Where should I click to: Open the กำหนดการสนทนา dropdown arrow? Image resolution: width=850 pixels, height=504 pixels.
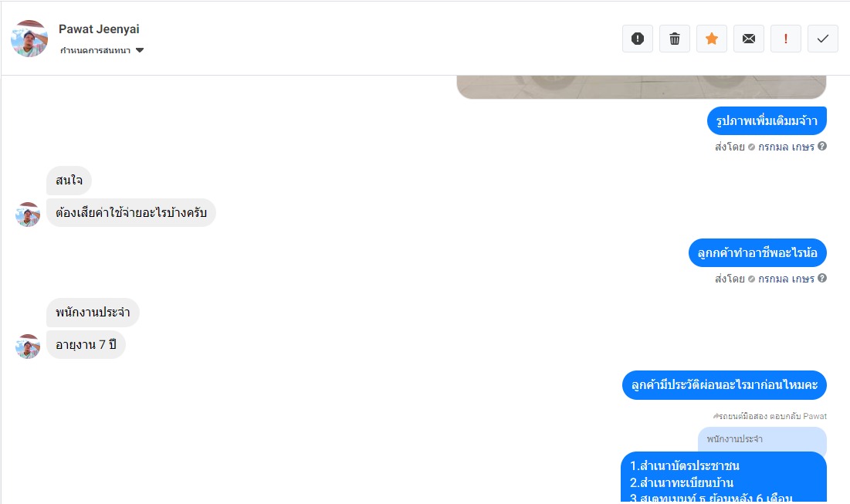[140, 50]
